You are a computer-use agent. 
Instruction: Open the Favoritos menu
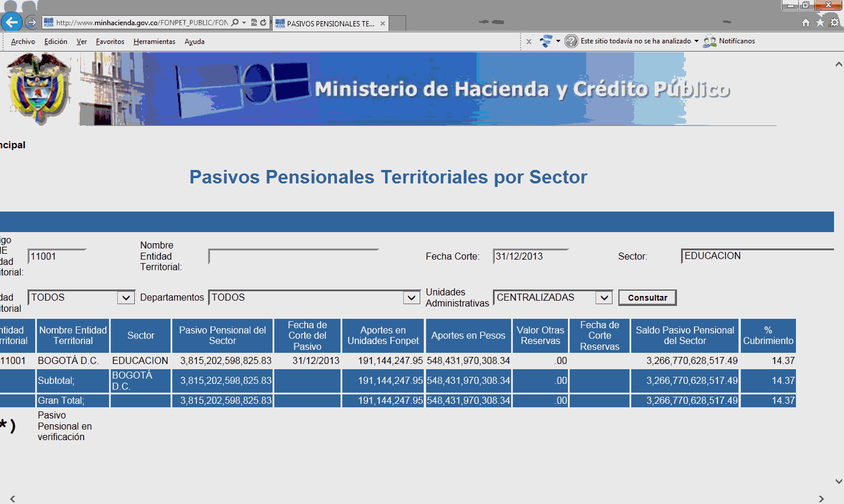110,42
